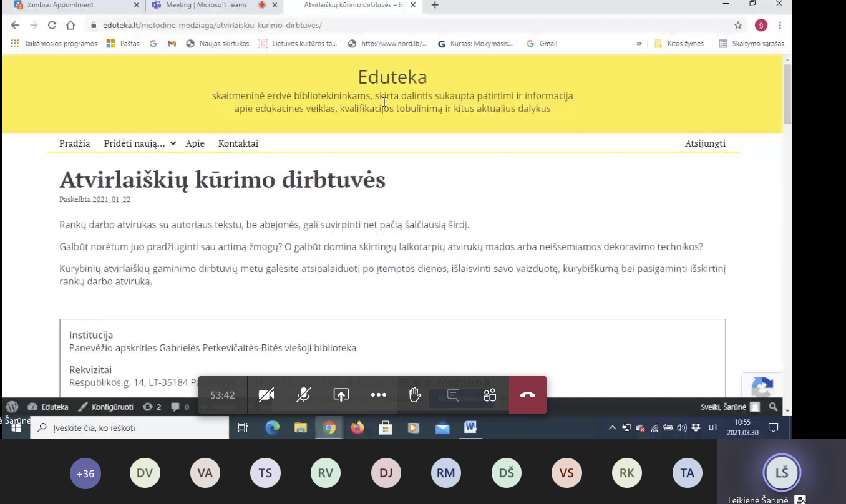Image resolution: width=846 pixels, height=504 pixels.
Task: Open the +36 more participants bubble
Action: 85,473
